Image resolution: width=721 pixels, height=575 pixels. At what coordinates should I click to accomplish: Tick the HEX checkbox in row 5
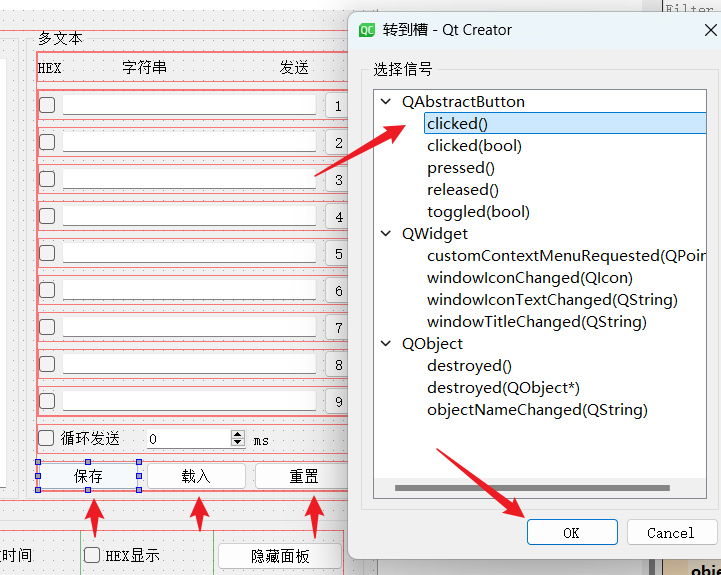[x=47, y=253]
